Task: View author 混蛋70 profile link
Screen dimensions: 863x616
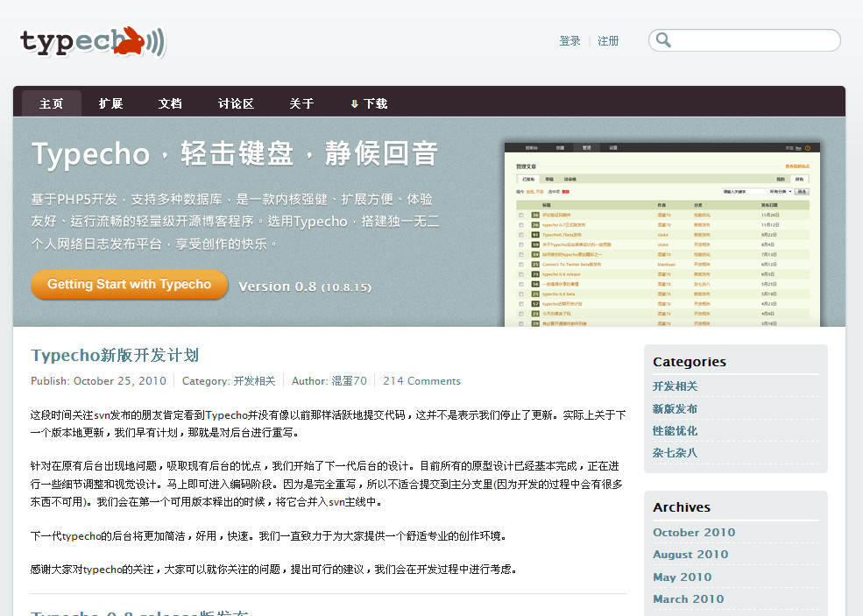Action: (x=349, y=381)
